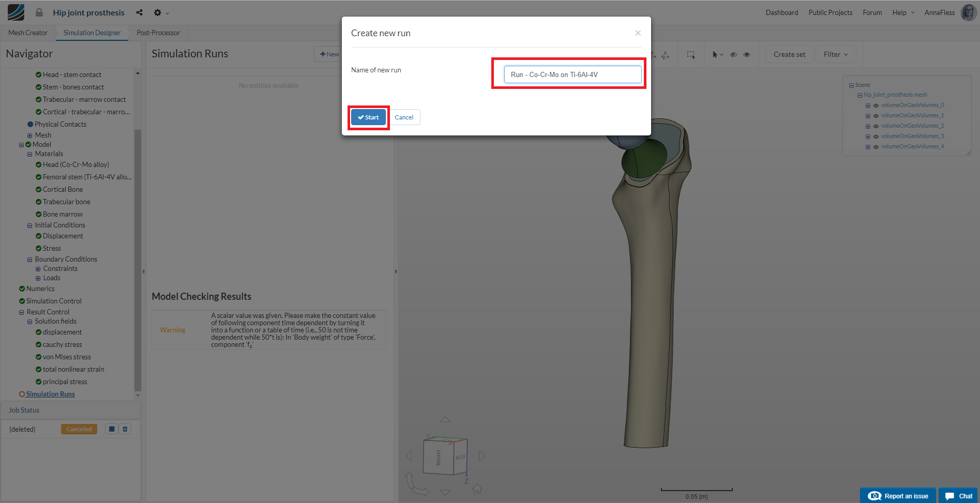Expand the Loads node
Screen dimensions: 980x503
pyautogui.click(x=38, y=278)
